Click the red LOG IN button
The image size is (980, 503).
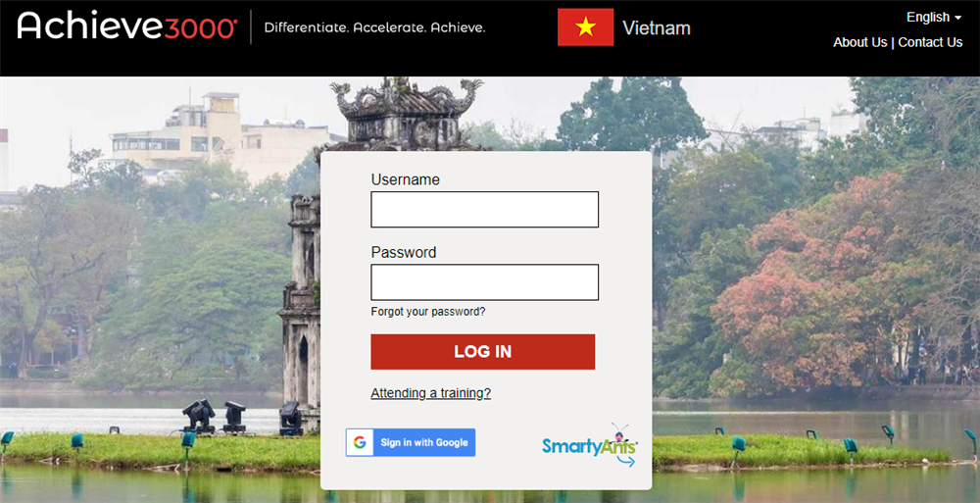(x=482, y=352)
